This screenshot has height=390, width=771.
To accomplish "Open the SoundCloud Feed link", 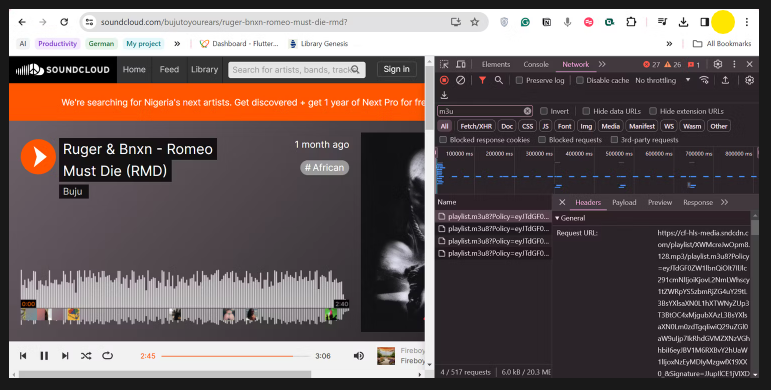I will pyautogui.click(x=169, y=69).
